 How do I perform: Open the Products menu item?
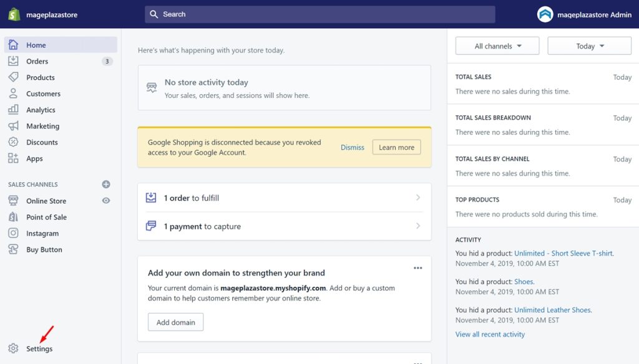click(x=41, y=77)
